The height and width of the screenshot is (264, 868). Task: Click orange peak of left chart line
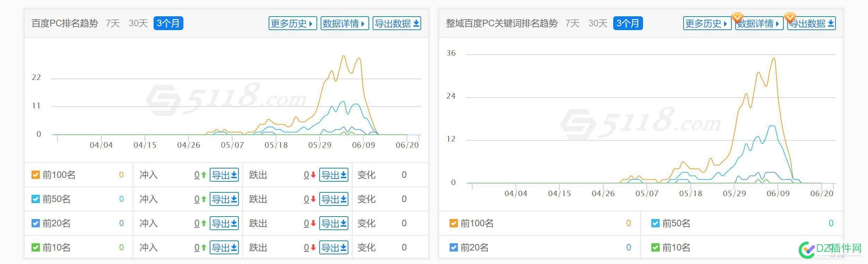(344, 56)
